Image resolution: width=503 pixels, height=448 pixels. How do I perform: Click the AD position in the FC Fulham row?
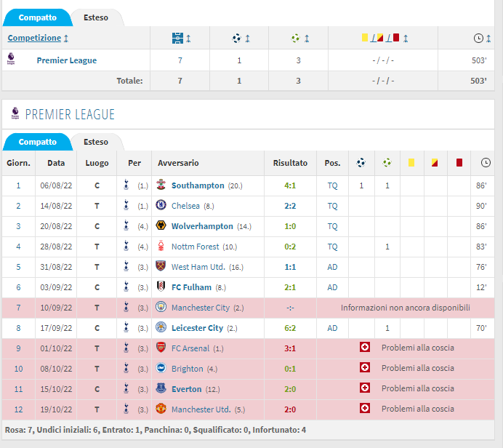pyautogui.click(x=332, y=287)
